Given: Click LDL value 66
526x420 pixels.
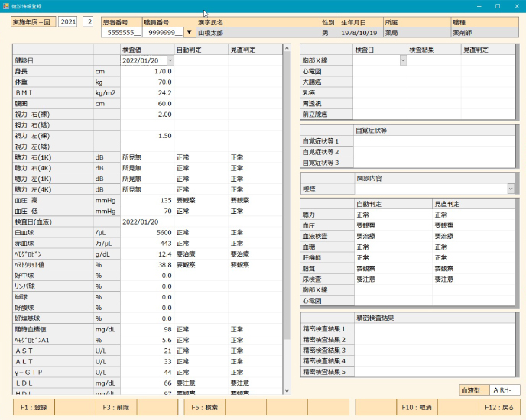Looking at the screenshot, I should point(148,383).
